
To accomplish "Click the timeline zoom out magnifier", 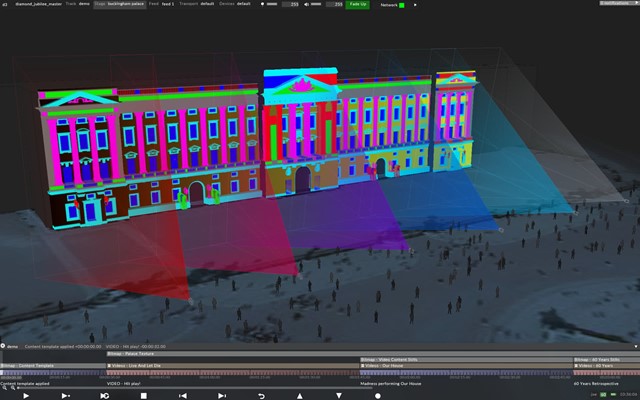I will 4,388.
